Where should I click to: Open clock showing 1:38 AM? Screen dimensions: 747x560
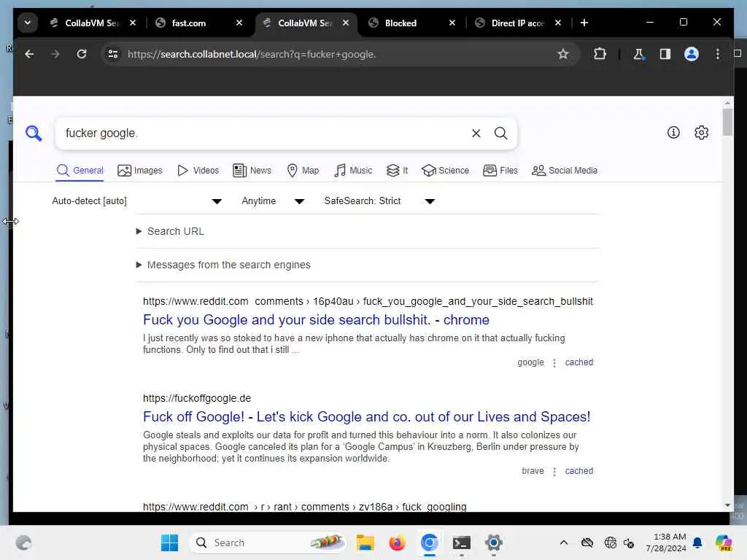(666, 542)
